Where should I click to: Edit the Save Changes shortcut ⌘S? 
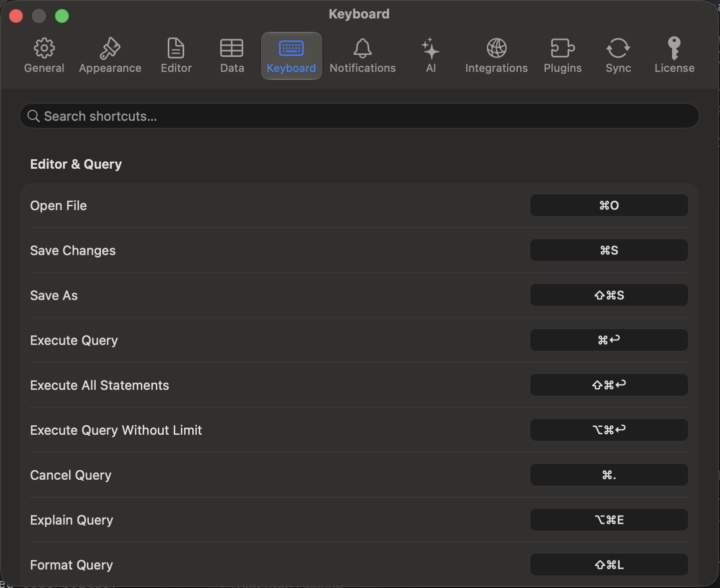coord(609,250)
